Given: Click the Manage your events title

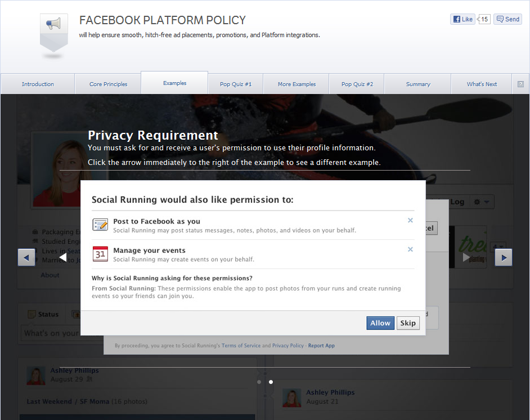Looking at the screenshot, I should 150,250.
